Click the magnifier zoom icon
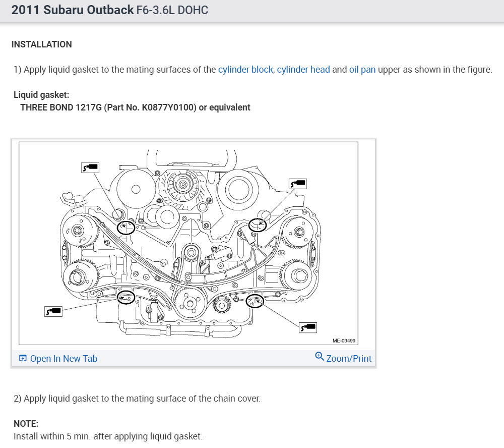504x448 pixels. click(320, 356)
